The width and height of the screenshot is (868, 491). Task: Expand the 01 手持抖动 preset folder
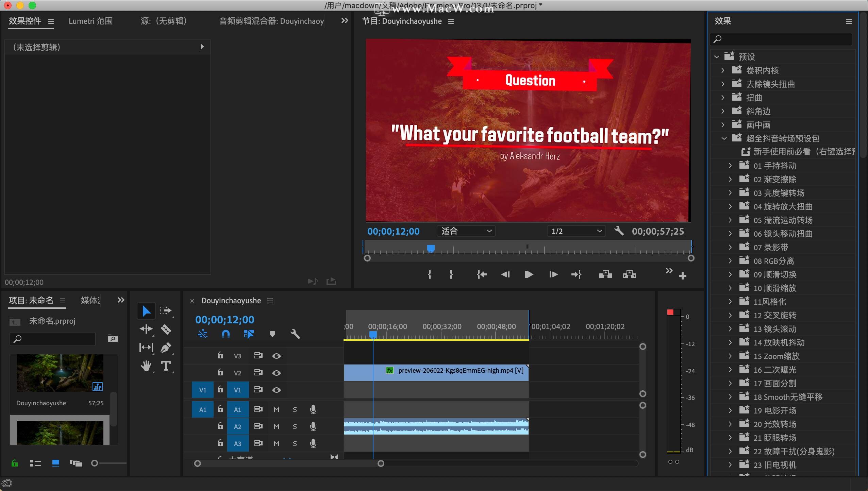[730, 166]
